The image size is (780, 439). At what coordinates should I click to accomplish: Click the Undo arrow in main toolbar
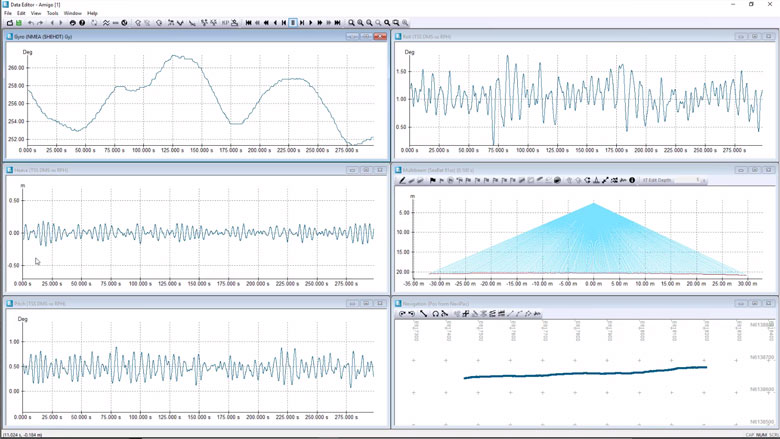31,23
